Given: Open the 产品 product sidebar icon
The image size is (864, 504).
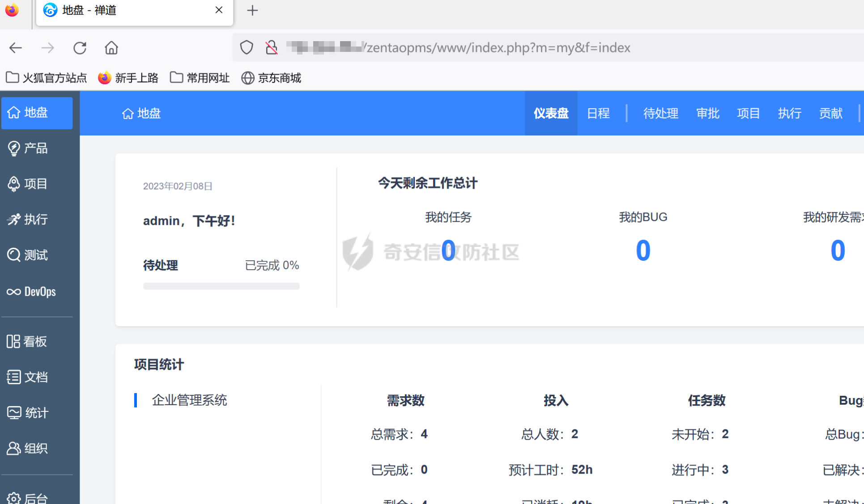Looking at the screenshot, I should point(14,148).
